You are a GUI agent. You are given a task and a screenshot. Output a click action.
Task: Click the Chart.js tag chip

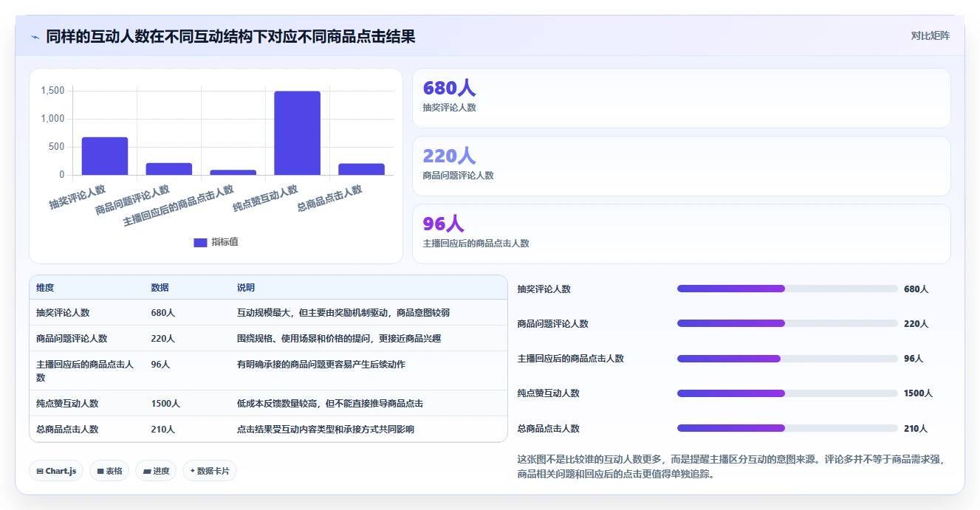click(x=56, y=471)
